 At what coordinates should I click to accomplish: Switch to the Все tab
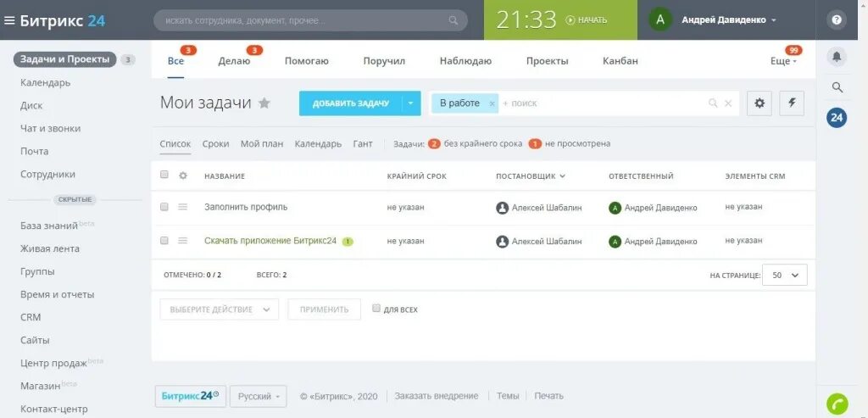[x=175, y=61]
